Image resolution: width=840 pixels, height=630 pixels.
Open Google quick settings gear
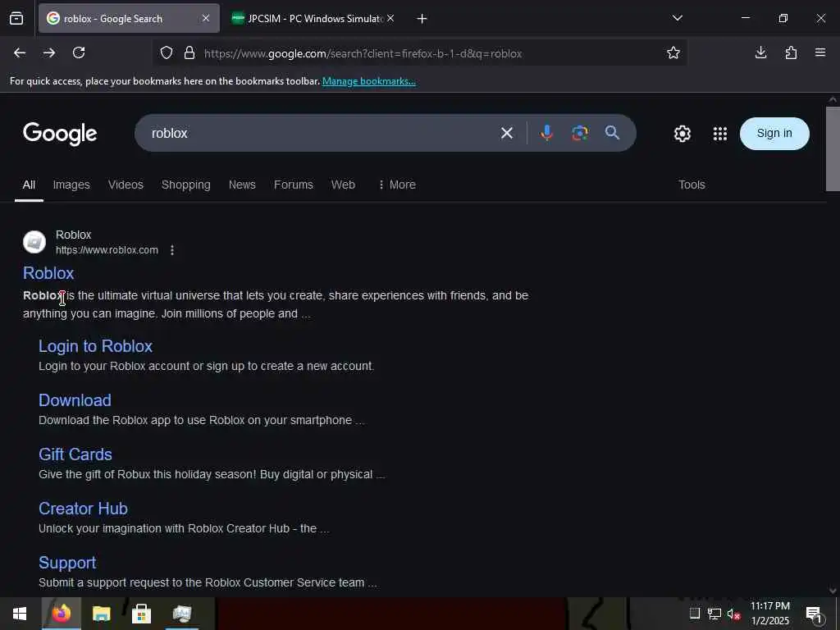[682, 134]
